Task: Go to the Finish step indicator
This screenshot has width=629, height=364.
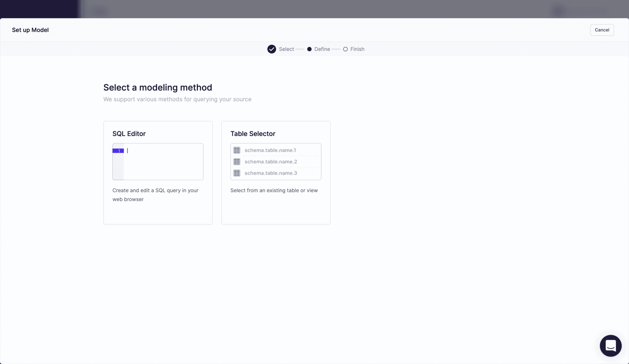Action: (x=354, y=49)
